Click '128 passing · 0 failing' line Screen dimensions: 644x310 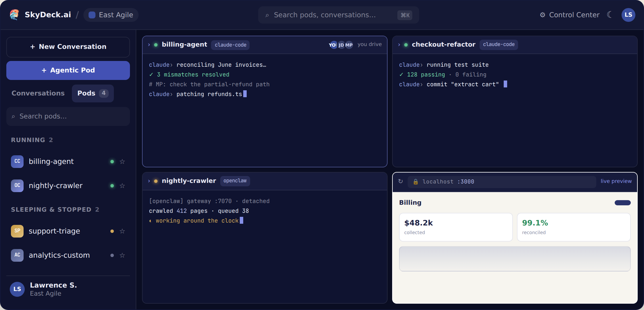[x=443, y=75]
